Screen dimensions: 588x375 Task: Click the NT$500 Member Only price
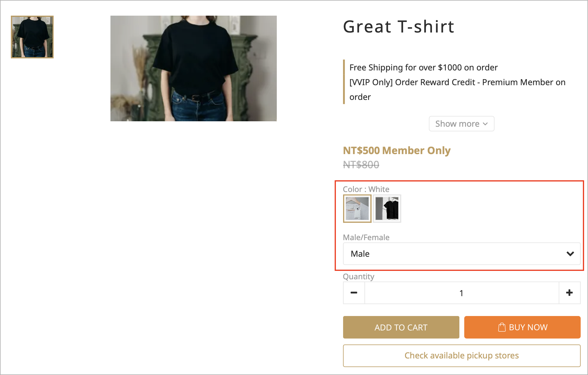point(397,150)
